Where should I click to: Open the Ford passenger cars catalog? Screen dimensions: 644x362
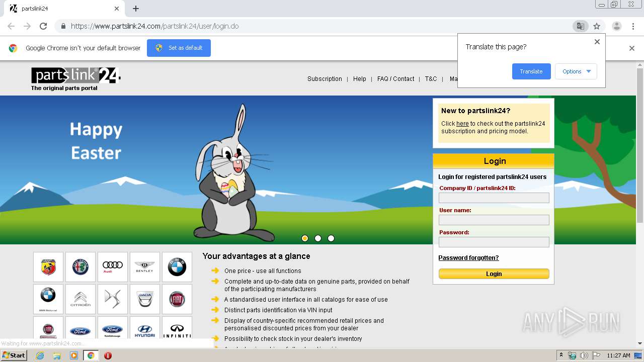pos(80,328)
